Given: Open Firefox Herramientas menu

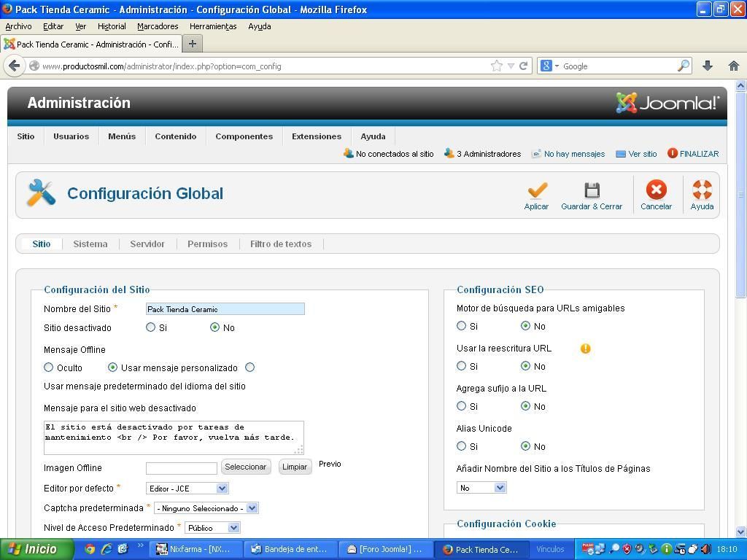Looking at the screenshot, I should coord(213,26).
